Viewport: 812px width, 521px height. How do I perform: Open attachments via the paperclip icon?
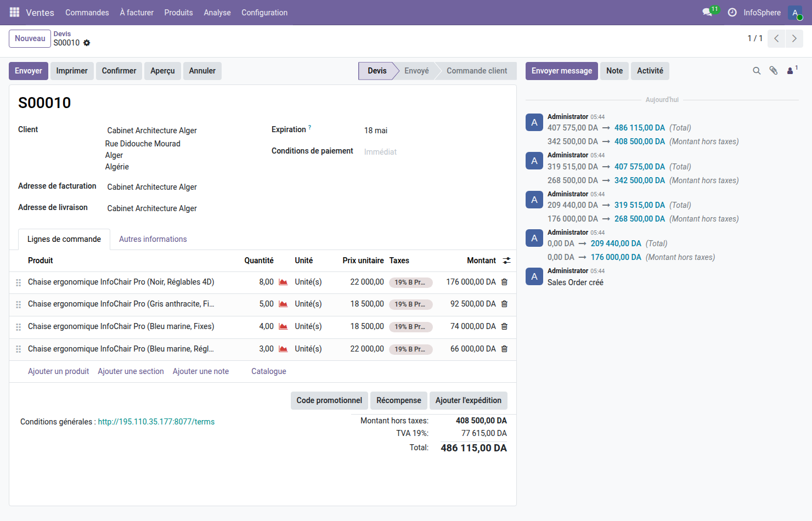[x=774, y=71]
